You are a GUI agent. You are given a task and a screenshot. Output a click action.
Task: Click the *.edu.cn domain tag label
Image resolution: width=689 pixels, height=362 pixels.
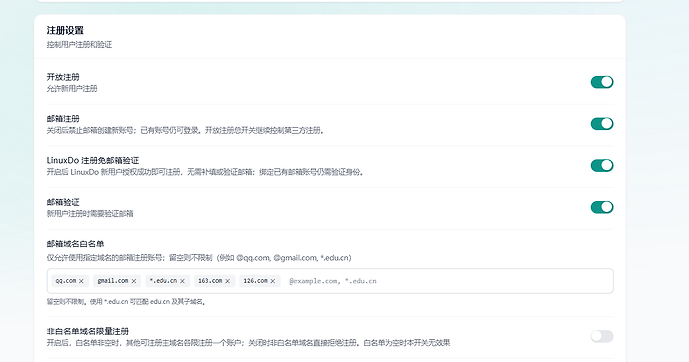pyautogui.click(x=163, y=281)
